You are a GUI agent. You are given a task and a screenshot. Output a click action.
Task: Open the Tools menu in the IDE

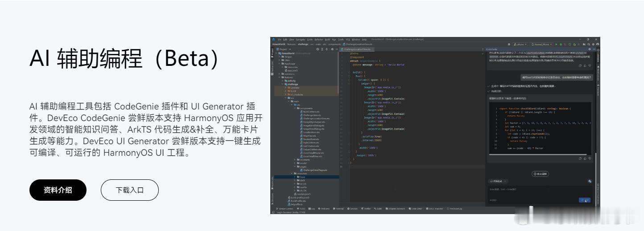tap(341, 40)
